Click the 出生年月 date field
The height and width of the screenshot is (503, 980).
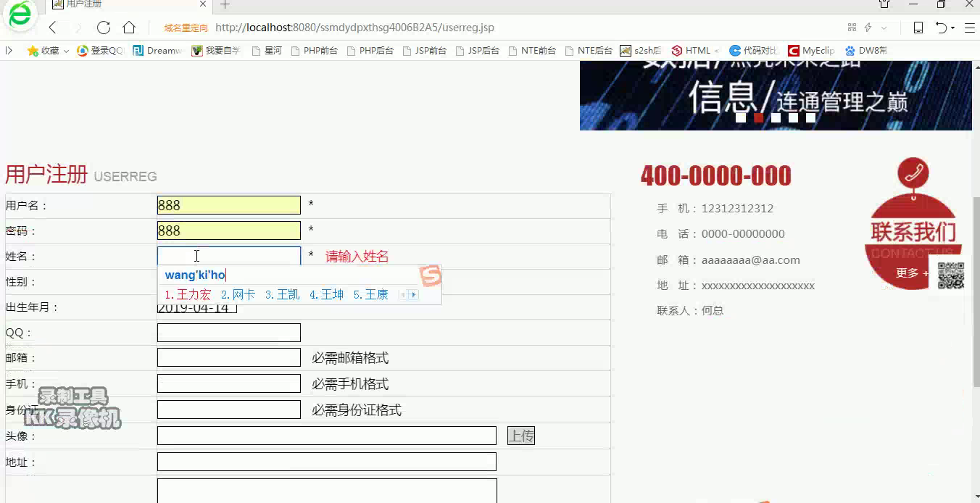(x=197, y=309)
